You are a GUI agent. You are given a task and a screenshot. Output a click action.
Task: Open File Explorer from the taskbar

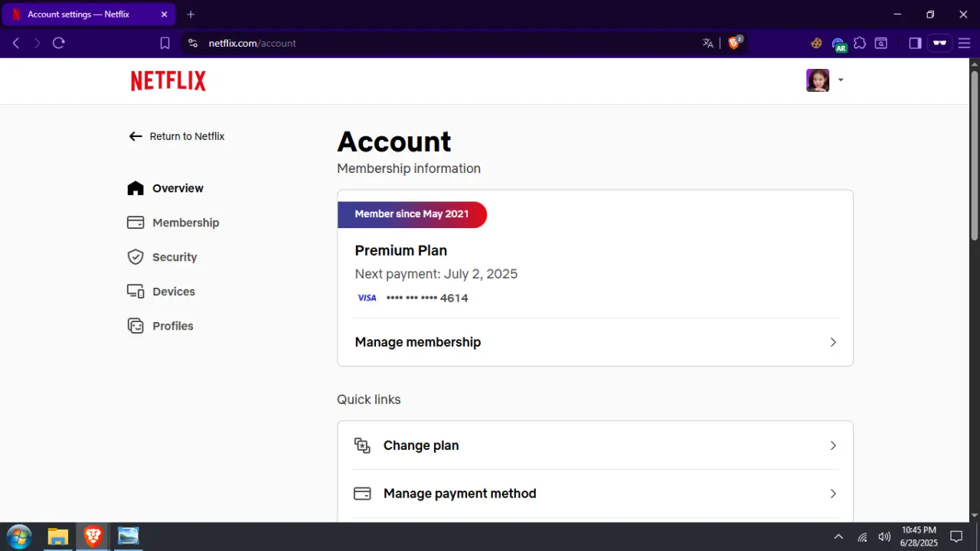(58, 536)
